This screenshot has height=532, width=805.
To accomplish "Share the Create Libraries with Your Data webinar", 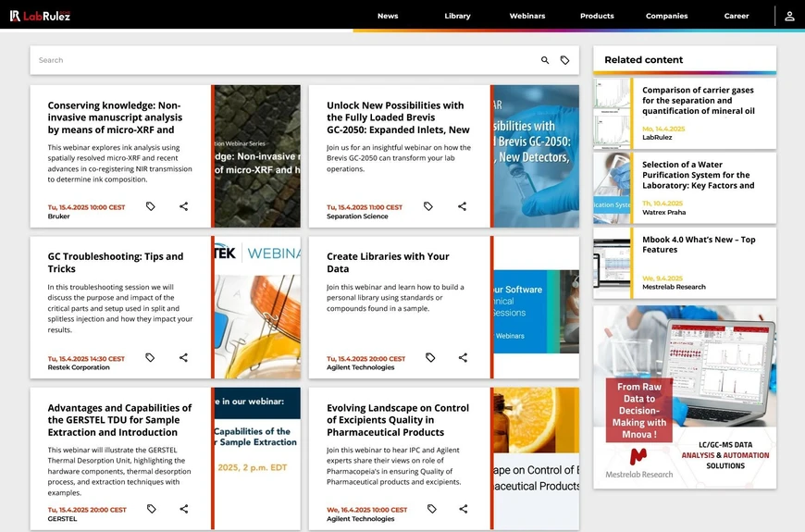I will click(463, 357).
